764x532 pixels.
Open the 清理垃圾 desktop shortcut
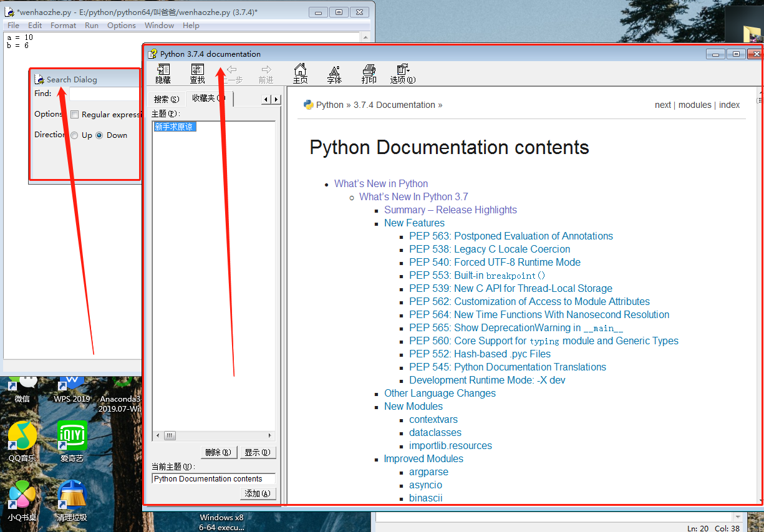[x=72, y=500]
